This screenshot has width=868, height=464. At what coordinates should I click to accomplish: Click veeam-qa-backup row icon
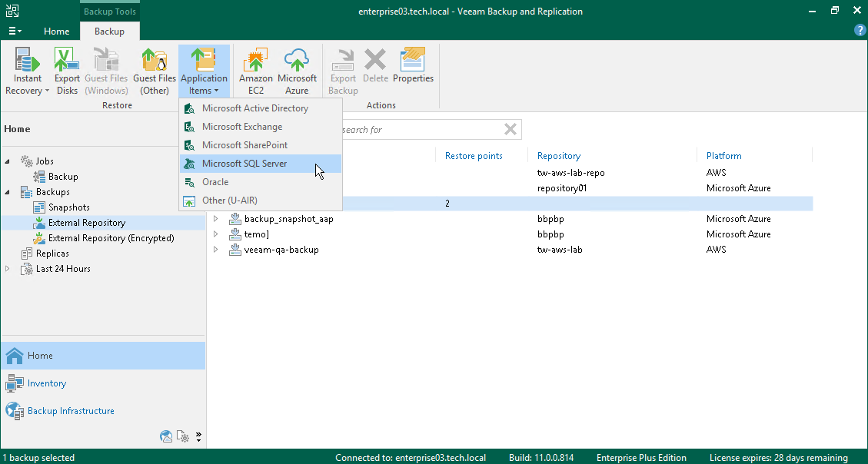point(234,250)
